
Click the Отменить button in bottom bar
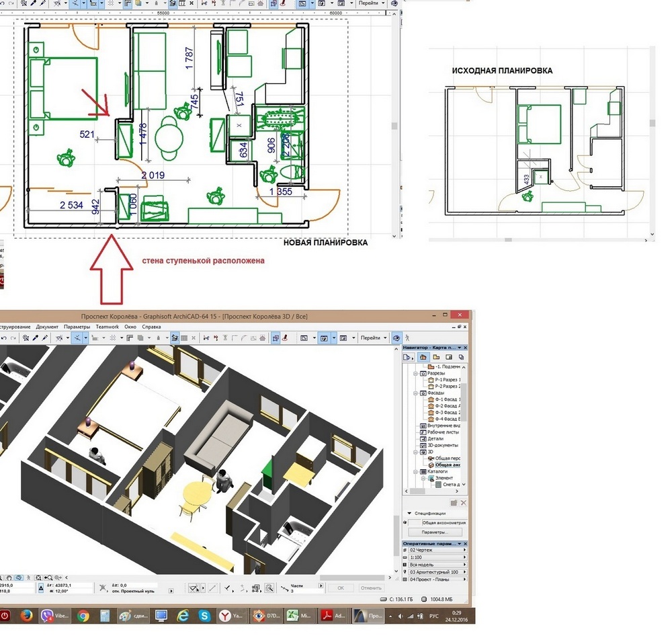coord(371,588)
